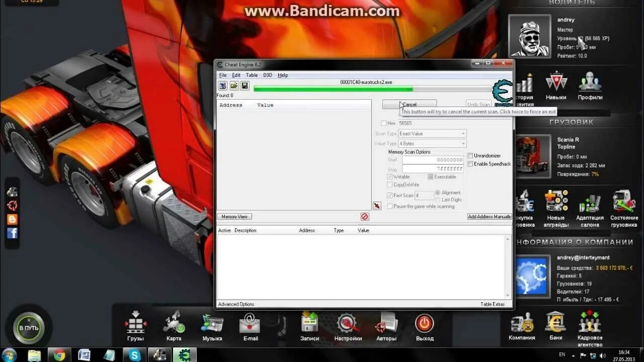The height and width of the screenshot is (362, 644).
Task: Open the Edit menu
Action: click(x=236, y=75)
